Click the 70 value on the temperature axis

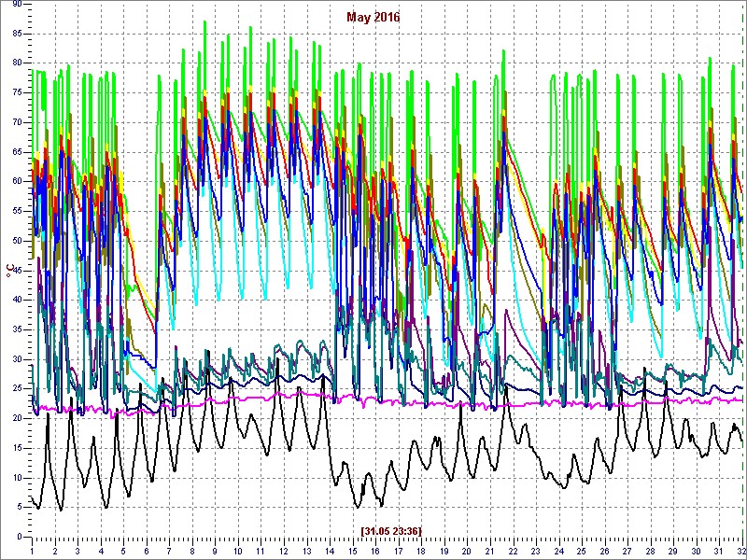pyautogui.click(x=17, y=122)
